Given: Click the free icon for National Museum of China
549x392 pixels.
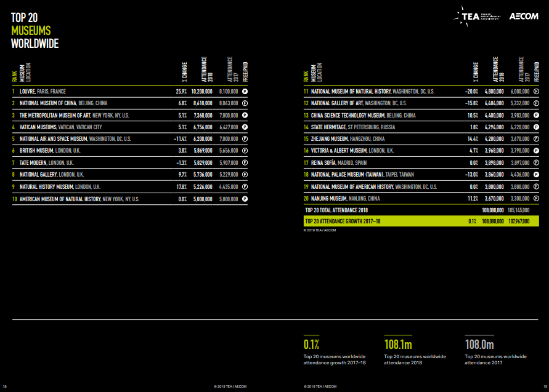Looking at the screenshot, I should click(245, 103).
